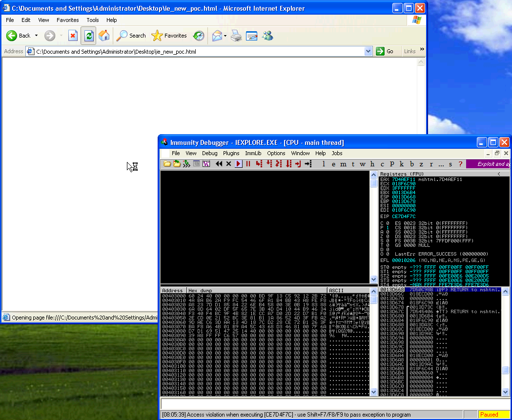
Task: Open the Tools menu in Internet Explorer
Action: [93, 20]
